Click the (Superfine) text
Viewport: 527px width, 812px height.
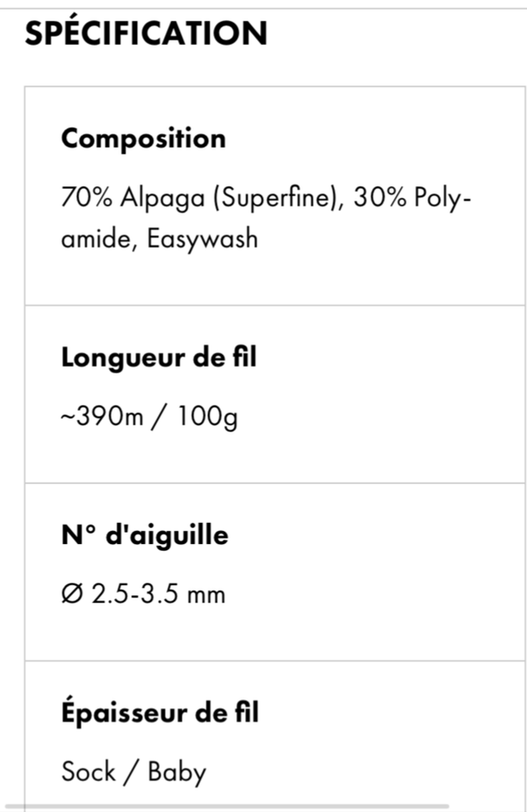pyautogui.click(x=274, y=198)
